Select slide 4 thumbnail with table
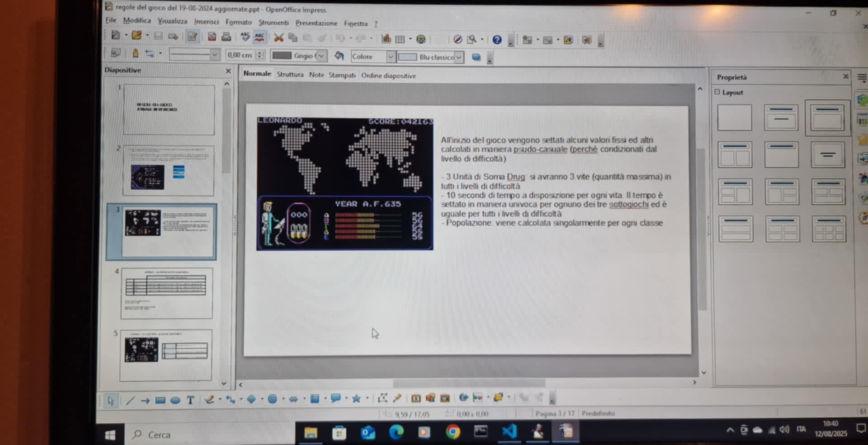Viewport: 868px width, 445px height. click(x=166, y=293)
